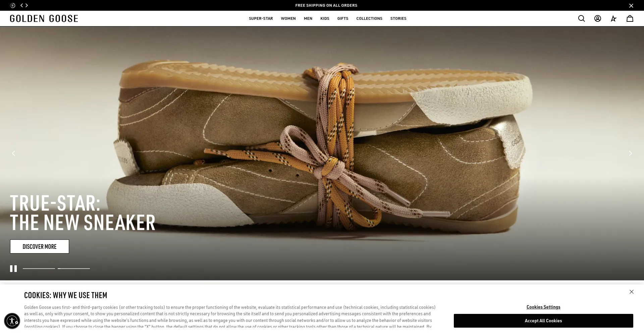Open the search icon
Screen dimensions: 644x333
[x=582, y=18]
